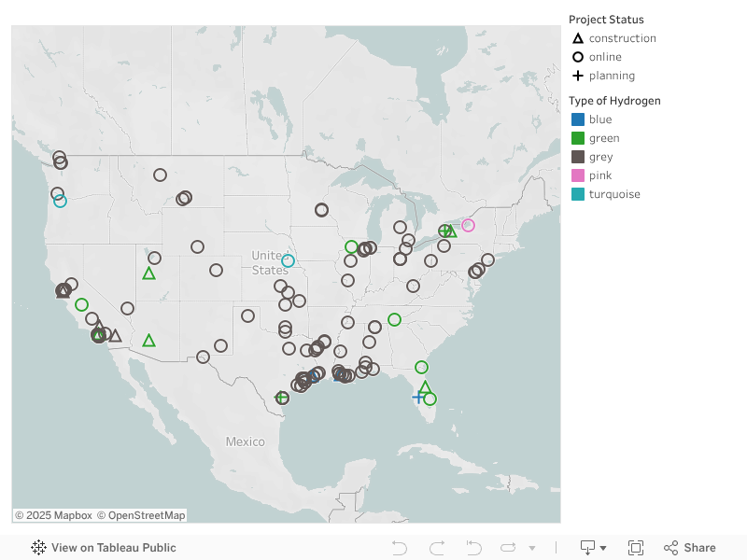Click the green circle marker in Tennessee

pyautogui.click(x=394, y=319)
